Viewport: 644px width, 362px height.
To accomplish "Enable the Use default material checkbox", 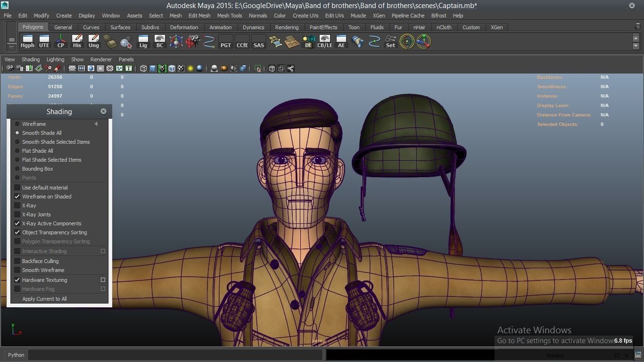I will [17, 188].
